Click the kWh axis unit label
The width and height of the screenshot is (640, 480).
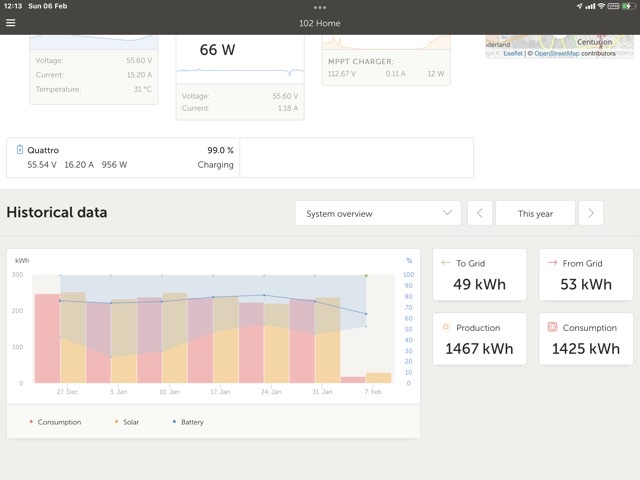(x=22, y=260)
